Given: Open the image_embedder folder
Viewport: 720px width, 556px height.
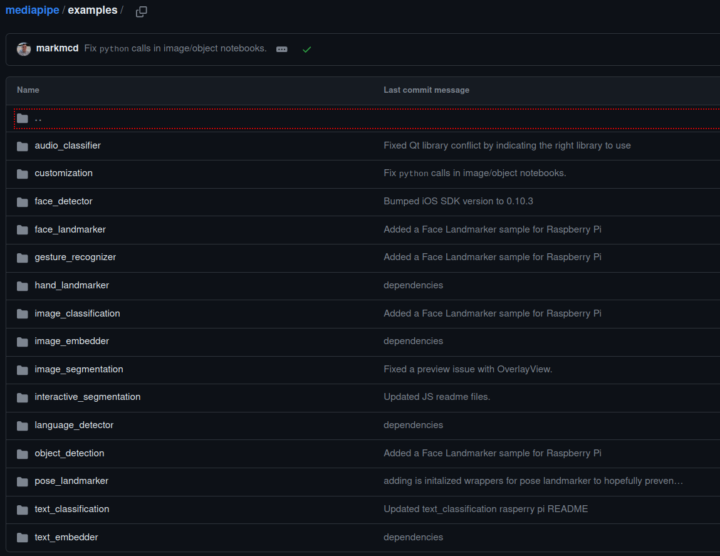Looking at the screenshot, I should tap(72, 341).
